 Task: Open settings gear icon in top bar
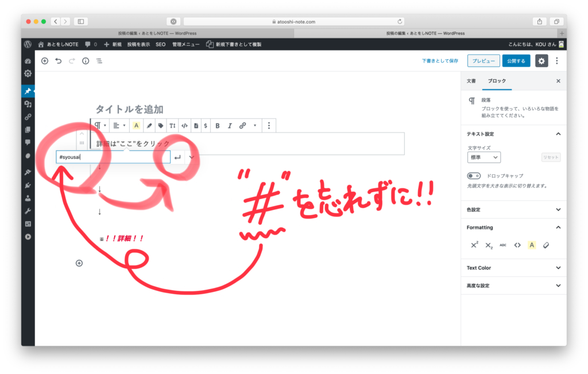541,61
